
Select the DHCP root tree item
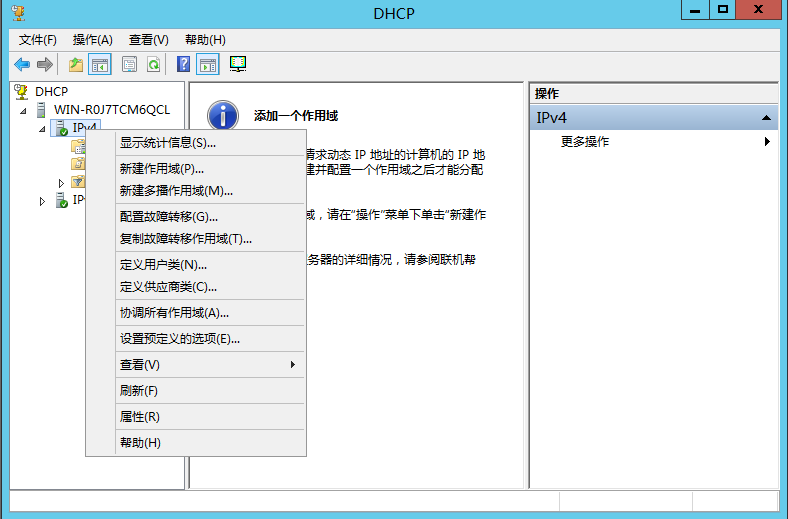51,91
